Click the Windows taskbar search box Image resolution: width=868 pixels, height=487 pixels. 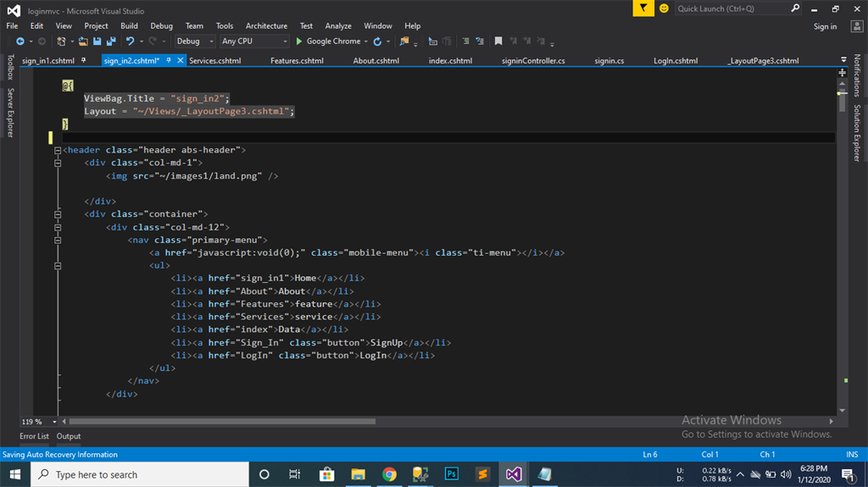pos(140,474)
